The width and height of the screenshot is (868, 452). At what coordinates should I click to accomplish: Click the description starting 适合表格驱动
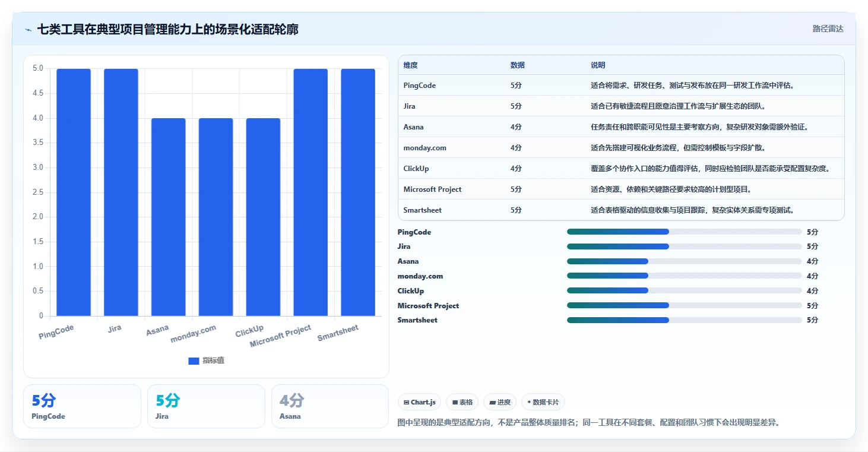[x=692, y=210]
